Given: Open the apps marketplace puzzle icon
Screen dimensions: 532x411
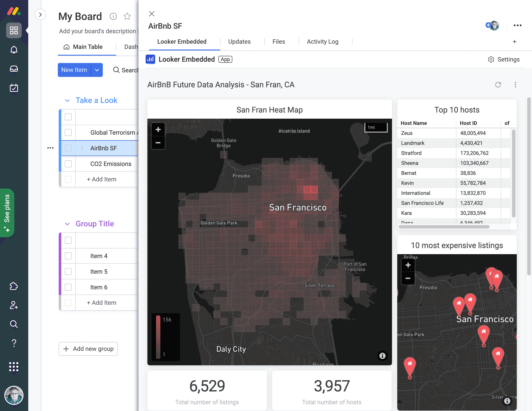Looking at the screenshot, I should (x=14, y=286).
